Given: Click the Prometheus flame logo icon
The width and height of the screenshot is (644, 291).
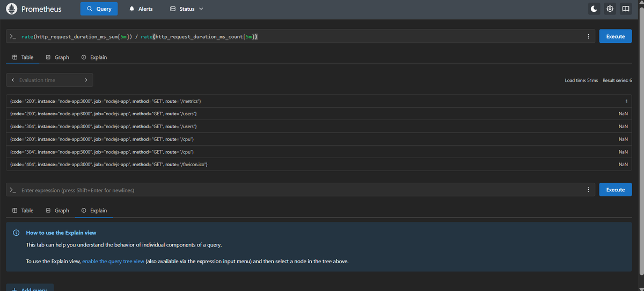Looking at the screenshot, I should pyautogui.click(x=11, y=9).
